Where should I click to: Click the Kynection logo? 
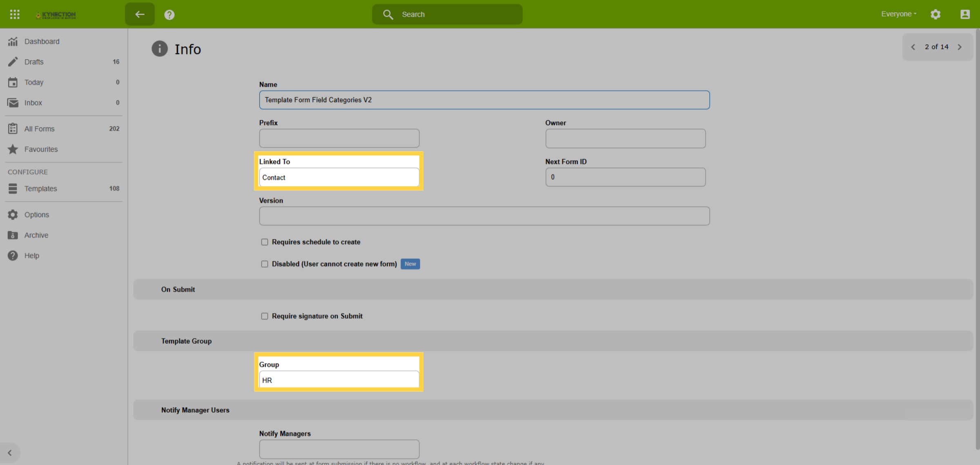click(56, 15)
